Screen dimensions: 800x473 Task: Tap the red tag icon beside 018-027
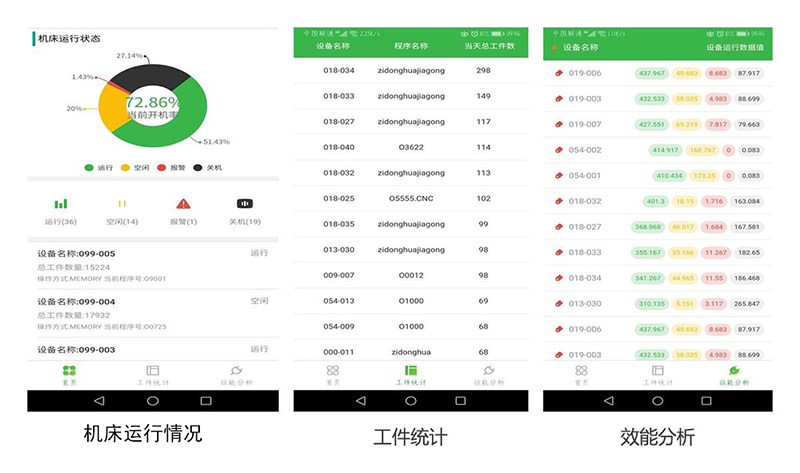click(x=559, y=227)
